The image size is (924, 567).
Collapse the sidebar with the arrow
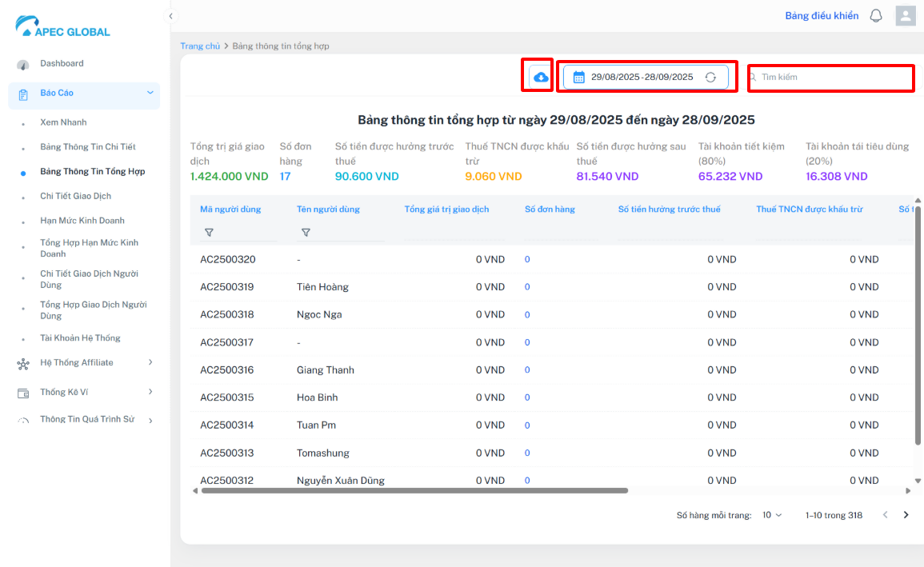coord(170,16)
